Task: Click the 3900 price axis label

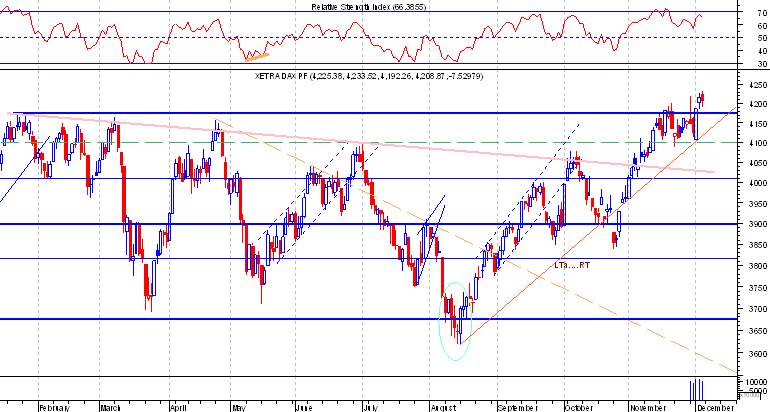Action: 758,223
